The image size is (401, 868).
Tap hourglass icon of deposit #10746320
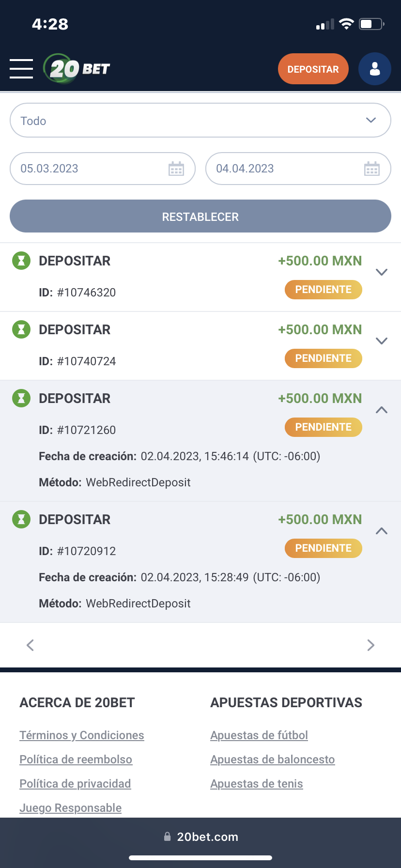[x=21, y=261]
